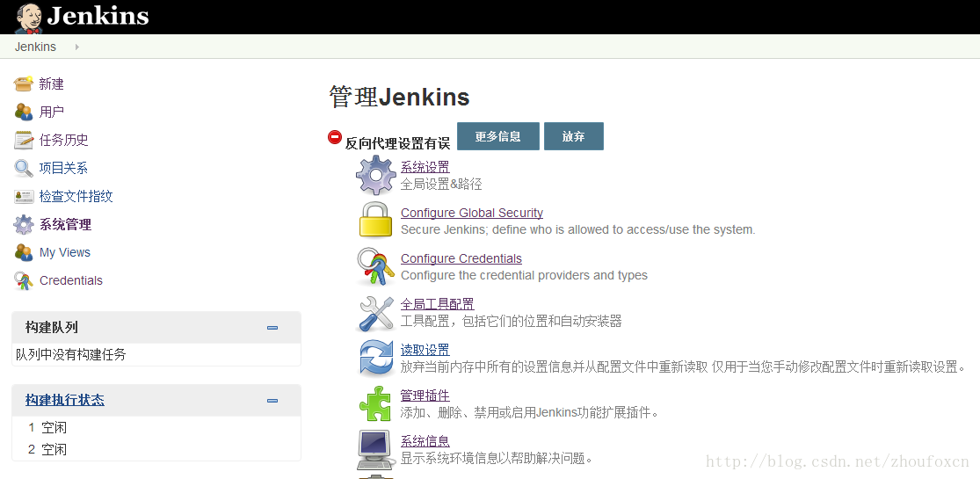The height and width of the screenshot is (479, 980).
Task: Click the blue refresh icon for 读取设置
Action: coord(375,358)
